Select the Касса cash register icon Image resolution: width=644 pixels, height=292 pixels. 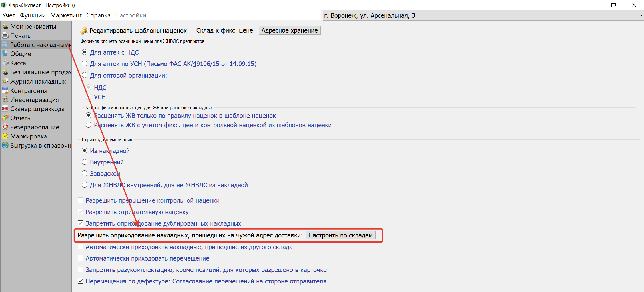click(x=5, y=63)
